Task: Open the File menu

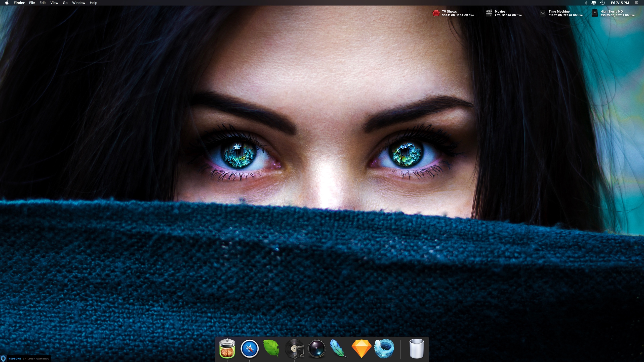Action: pyautogui.click(x=32, y=3)
